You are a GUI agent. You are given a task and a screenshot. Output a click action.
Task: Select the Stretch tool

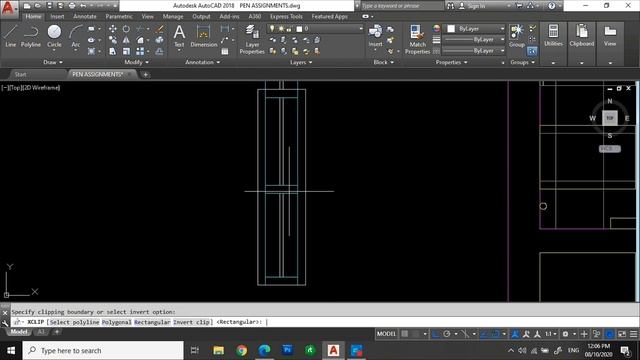(113, 51)
